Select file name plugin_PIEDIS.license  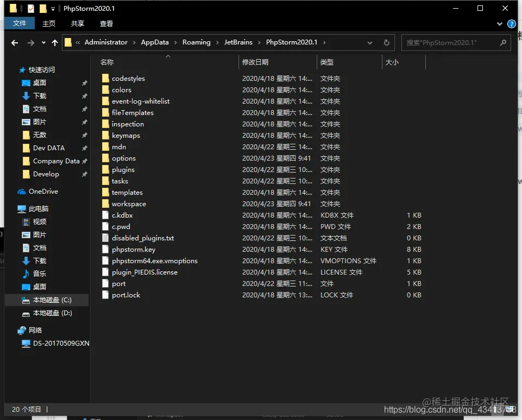click(x=145, y=272)
